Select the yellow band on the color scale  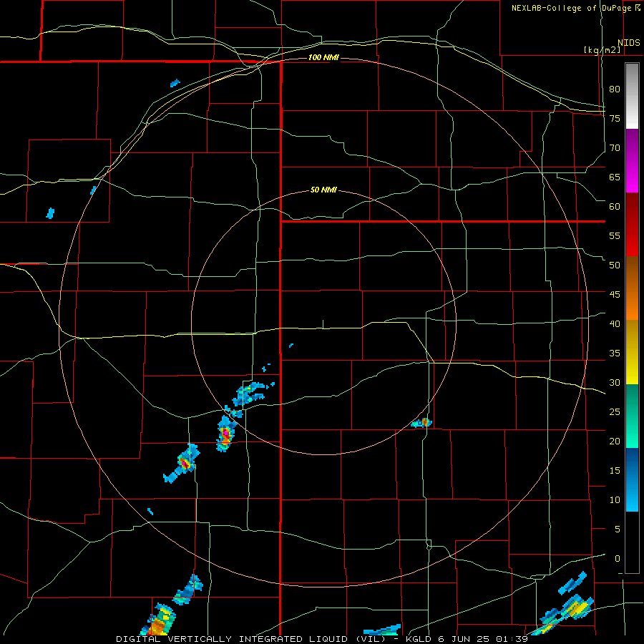632,352
